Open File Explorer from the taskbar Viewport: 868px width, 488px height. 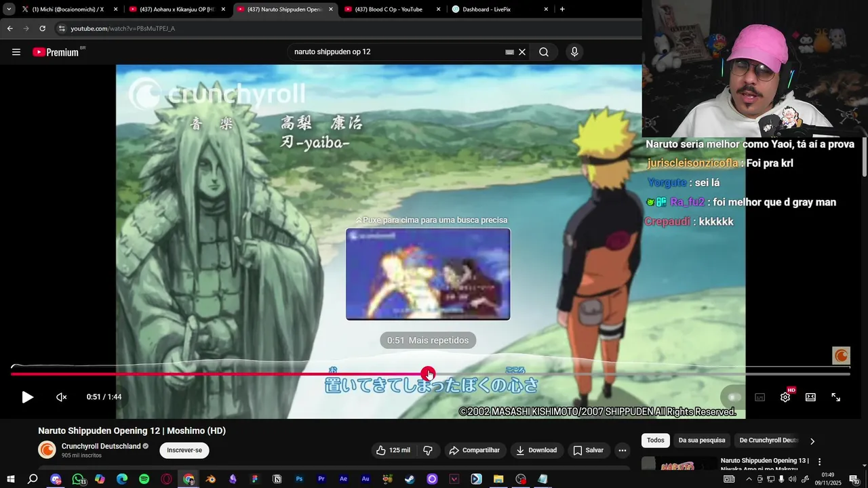(498, 479)
